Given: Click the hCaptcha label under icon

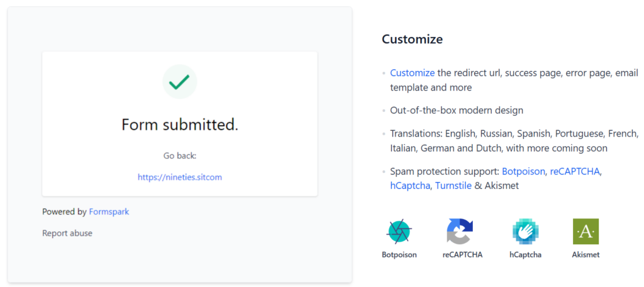Looking at the screenshot, I should click(x=525, y=254).
